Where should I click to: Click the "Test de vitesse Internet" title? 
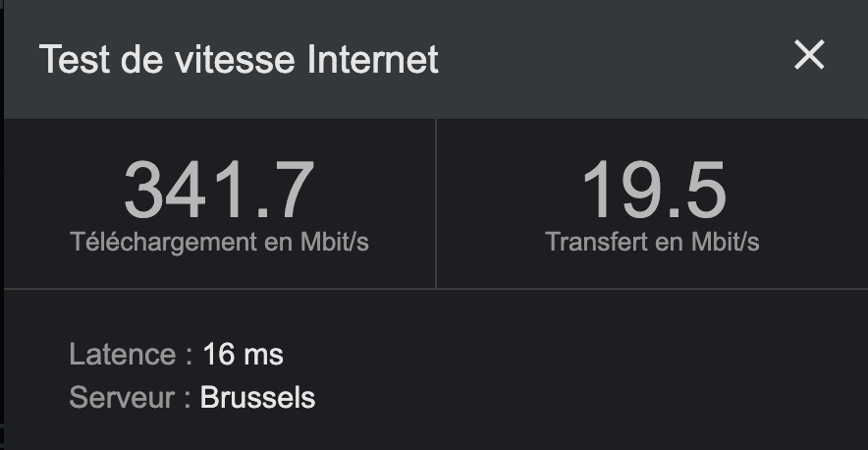239,60
